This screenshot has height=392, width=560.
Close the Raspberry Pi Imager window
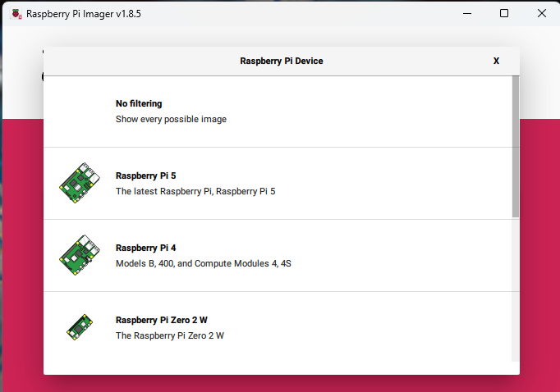[x=541, y=14]
